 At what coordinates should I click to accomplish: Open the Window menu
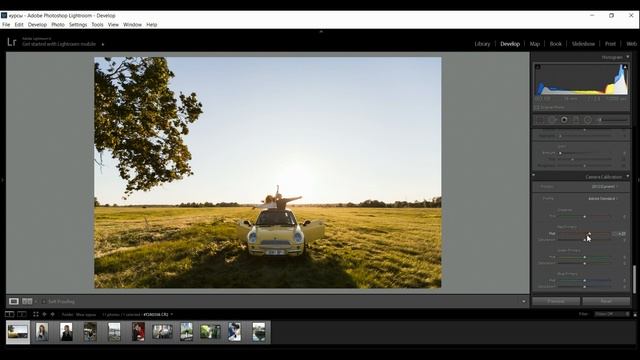[x=132, y=24]
